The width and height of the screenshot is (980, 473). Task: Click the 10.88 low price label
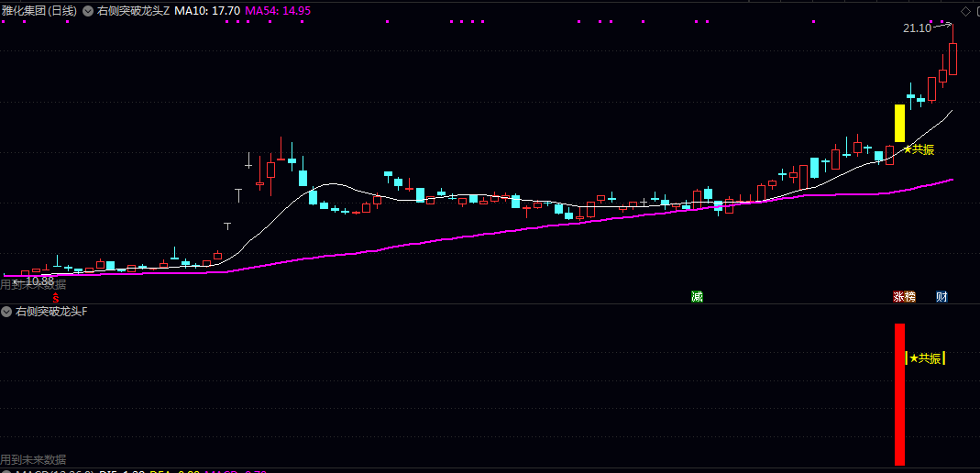pyautogui.click(x=40, y=281)
